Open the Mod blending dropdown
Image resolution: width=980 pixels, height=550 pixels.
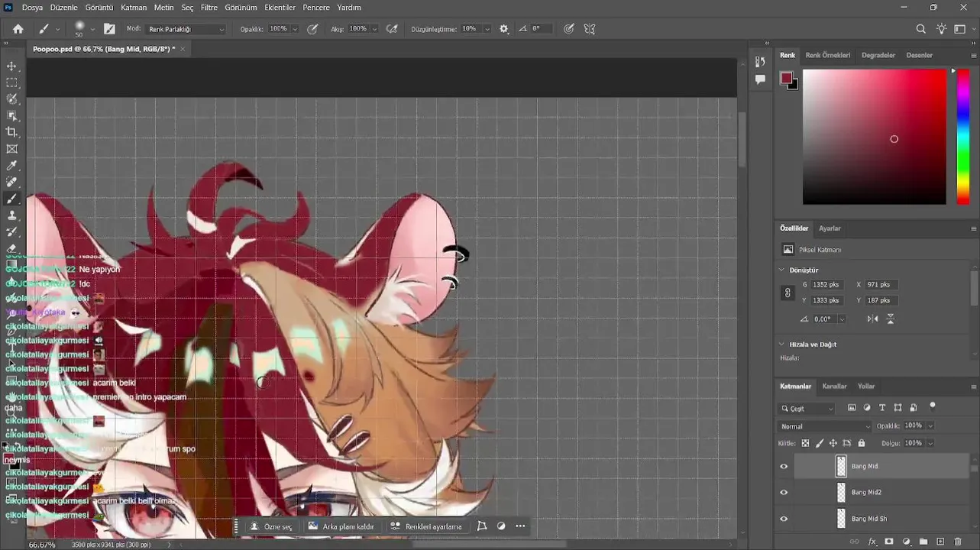[186, 29]
